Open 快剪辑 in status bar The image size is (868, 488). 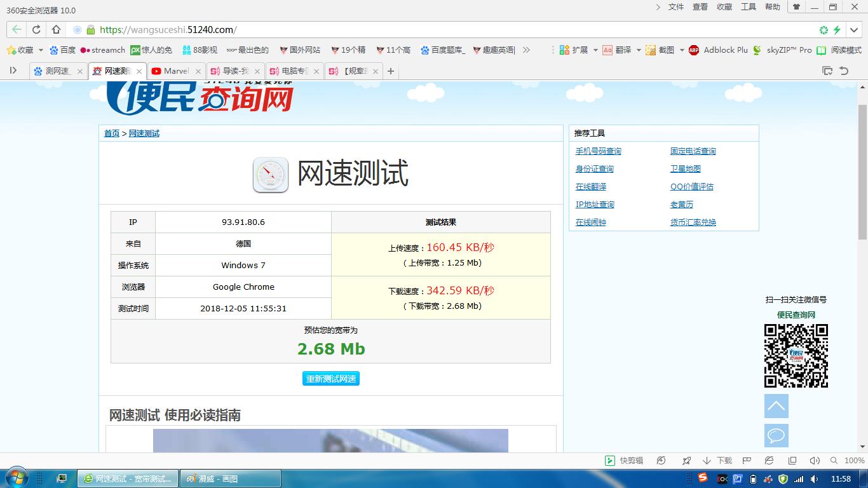pos(623,461)
